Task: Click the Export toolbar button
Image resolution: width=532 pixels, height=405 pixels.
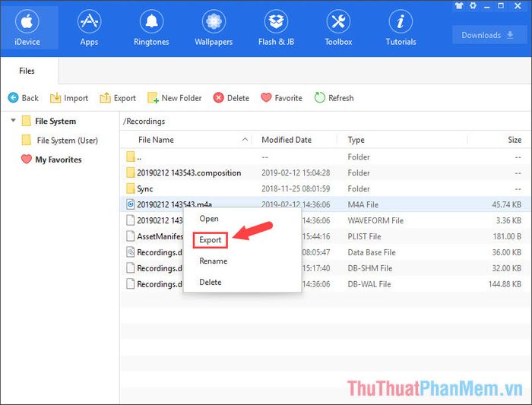Action: pyautogui.click(x=118, y=98)
